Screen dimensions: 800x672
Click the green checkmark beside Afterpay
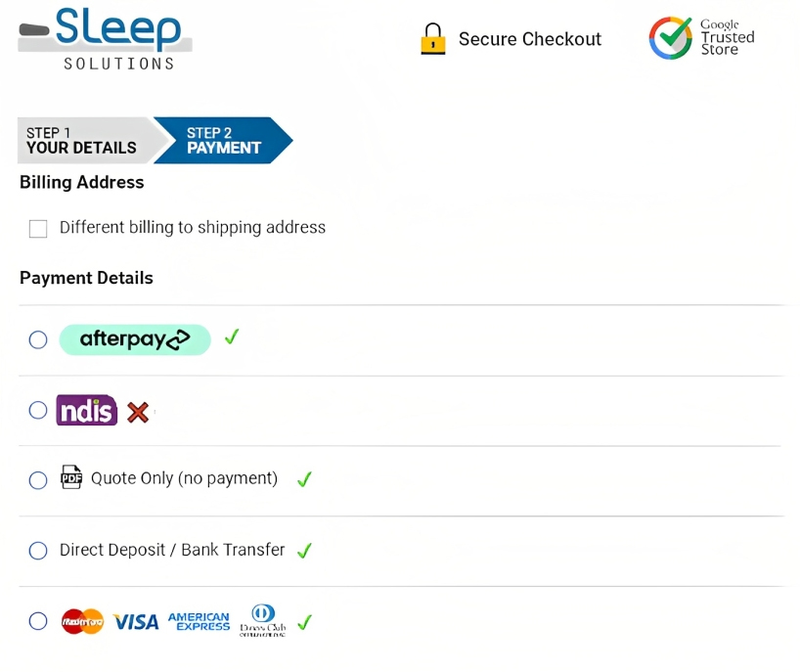click(x=232, y=336)
